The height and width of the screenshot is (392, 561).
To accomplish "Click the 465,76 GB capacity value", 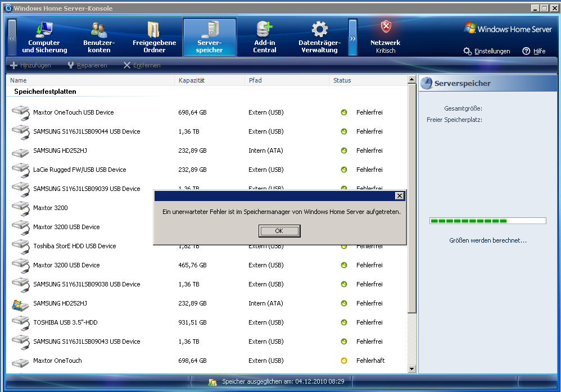I will click(192, 265).
